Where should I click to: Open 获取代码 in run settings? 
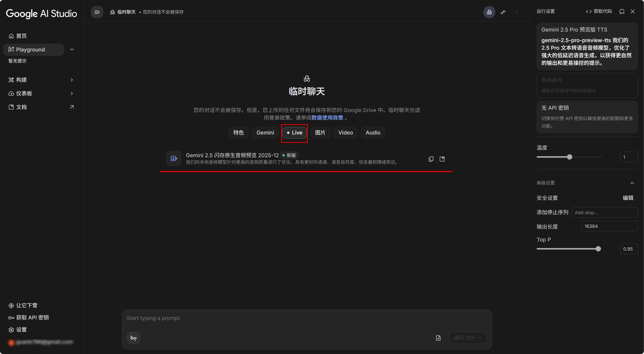[x=599, y=11]
